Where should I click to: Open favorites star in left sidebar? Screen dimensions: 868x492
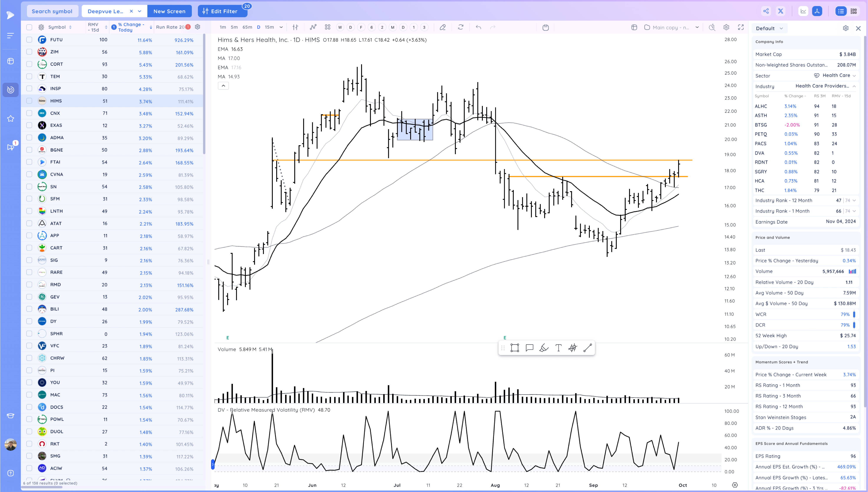click(x=10, y=119)
